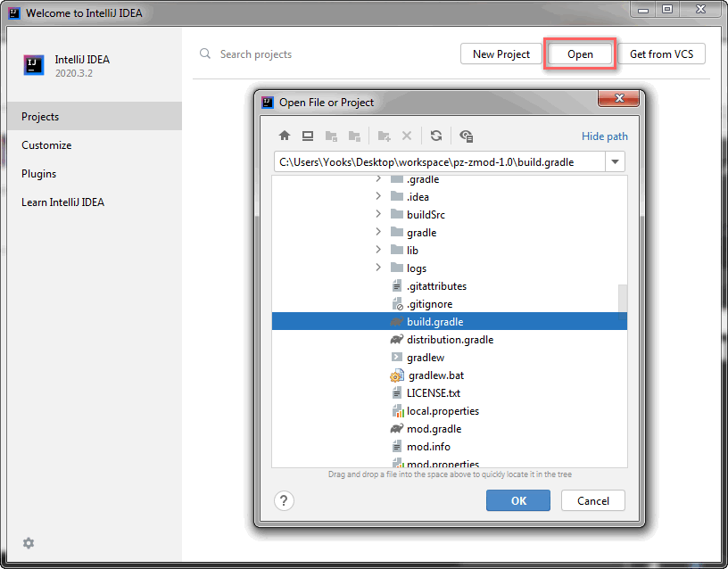Click the Desktop directory toolbar icon
The height and width of the screenshot is (569, 728).
click(308, 136)
